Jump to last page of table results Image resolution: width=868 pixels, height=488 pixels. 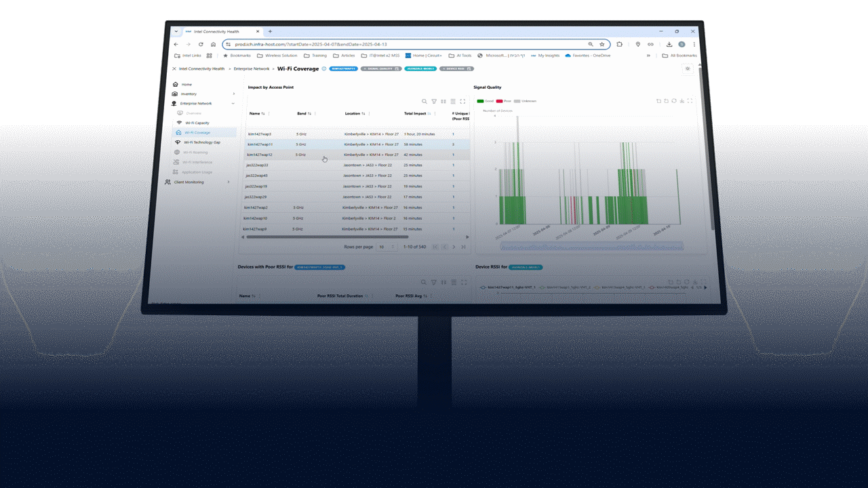pyautogui.click(x=463, y=247)
